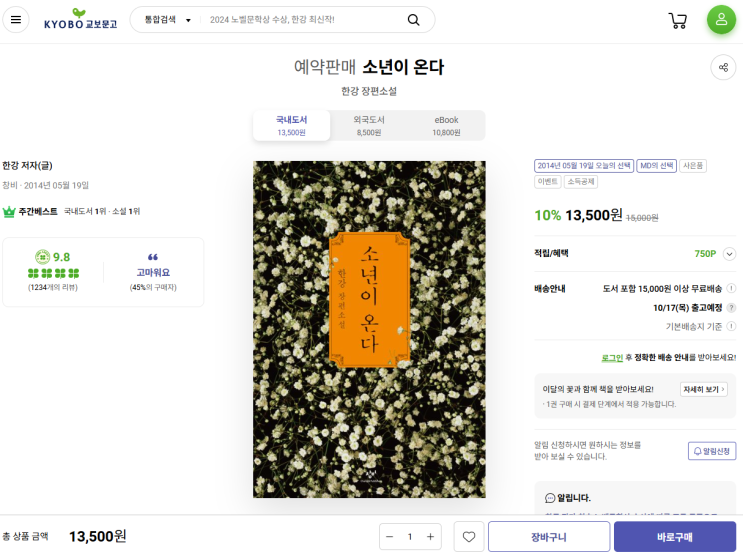The image size is (743, 555).
Task: Click the 1234개의 리뷰 count
Action: click(53, 287)
